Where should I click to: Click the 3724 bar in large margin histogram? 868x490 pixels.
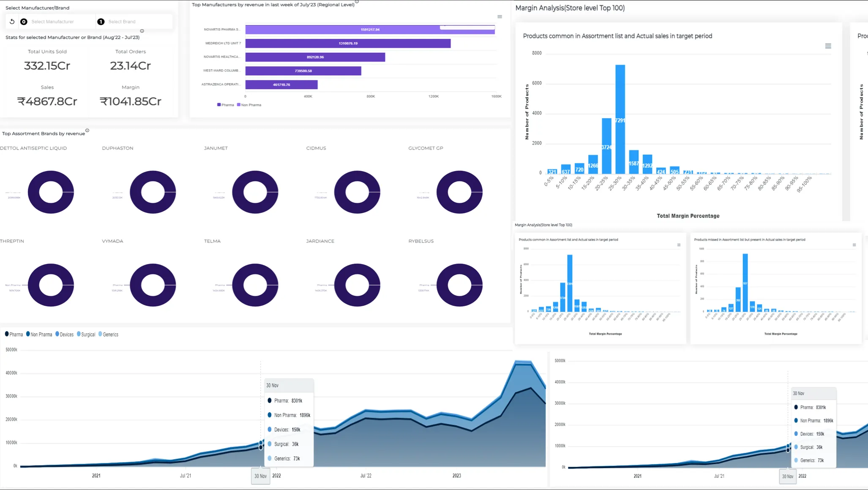tap(606, 146)
